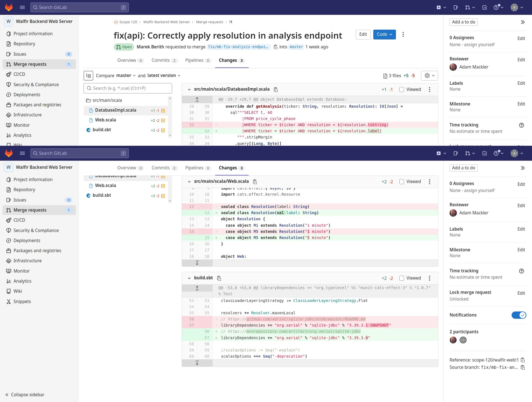Screen dimensions: 532x402
Task: Click added line 'sealed class Resolution(val label: String)'
Action: click(x=310, y=213)
